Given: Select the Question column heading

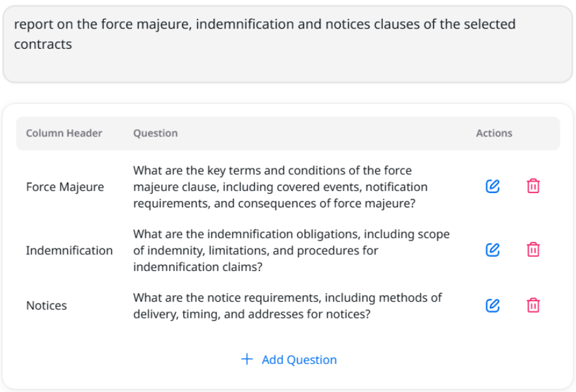Looking at the screenshot, I should [x=155, y=133].
